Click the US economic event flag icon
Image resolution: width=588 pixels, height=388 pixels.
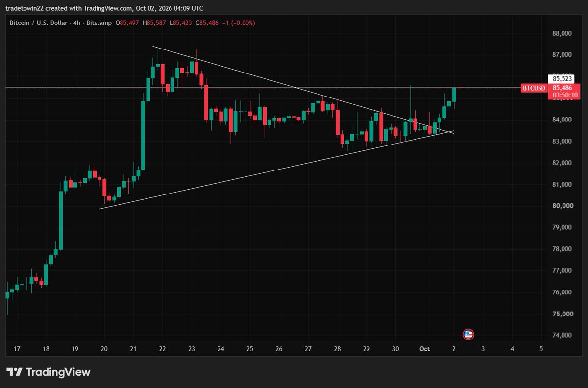468,335
